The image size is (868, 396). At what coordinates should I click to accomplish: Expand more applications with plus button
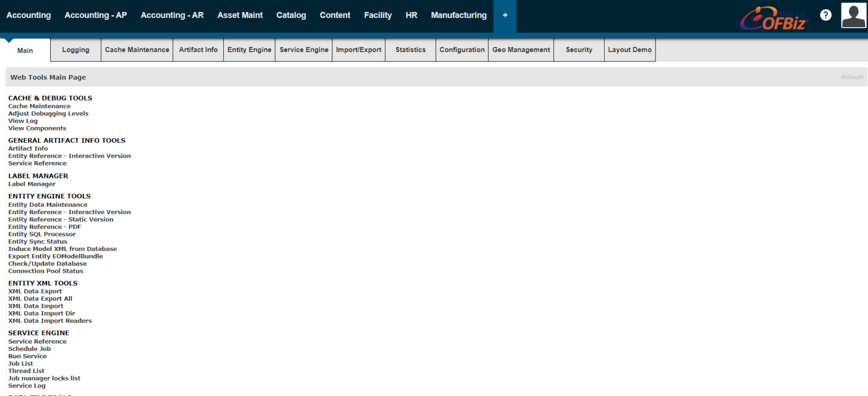point(505,15)
